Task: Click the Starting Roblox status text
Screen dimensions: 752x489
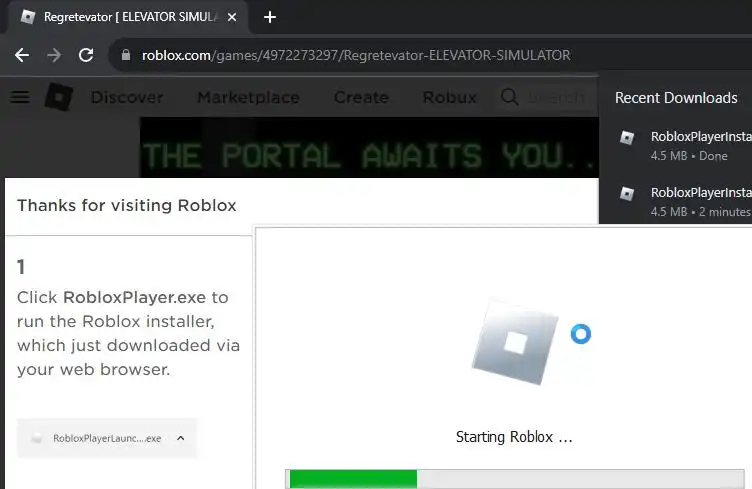Action: point(514,437)
